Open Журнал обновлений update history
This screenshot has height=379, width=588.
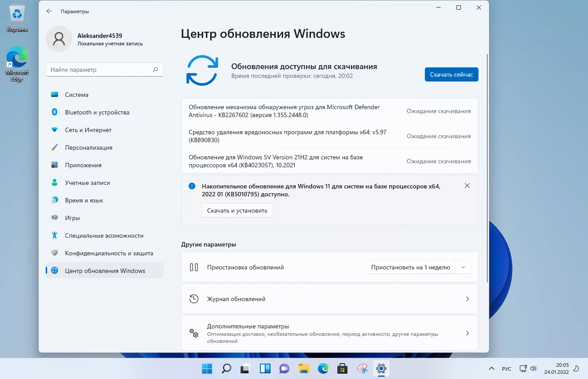tap(330, 299)
